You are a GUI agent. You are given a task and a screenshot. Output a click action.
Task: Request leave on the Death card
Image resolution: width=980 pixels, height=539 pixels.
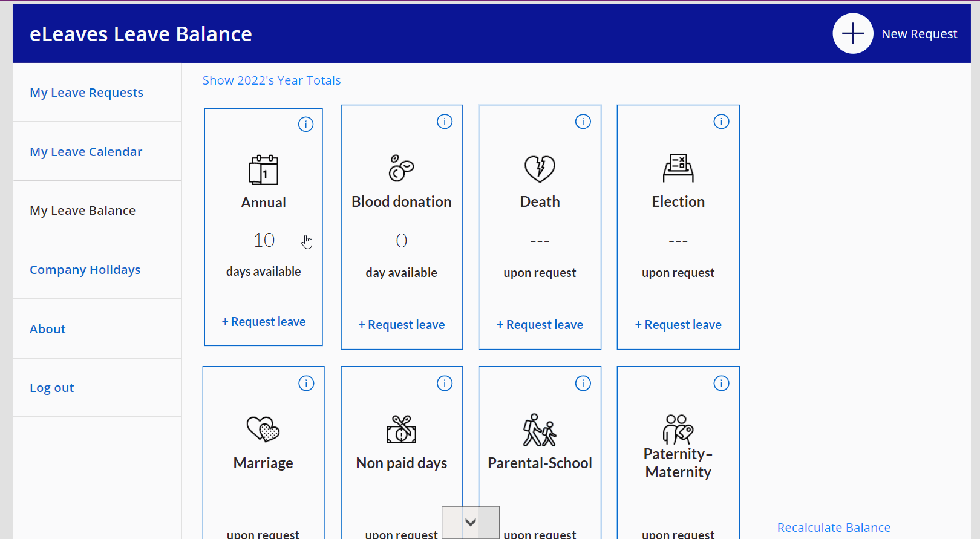tap(540, 325)
